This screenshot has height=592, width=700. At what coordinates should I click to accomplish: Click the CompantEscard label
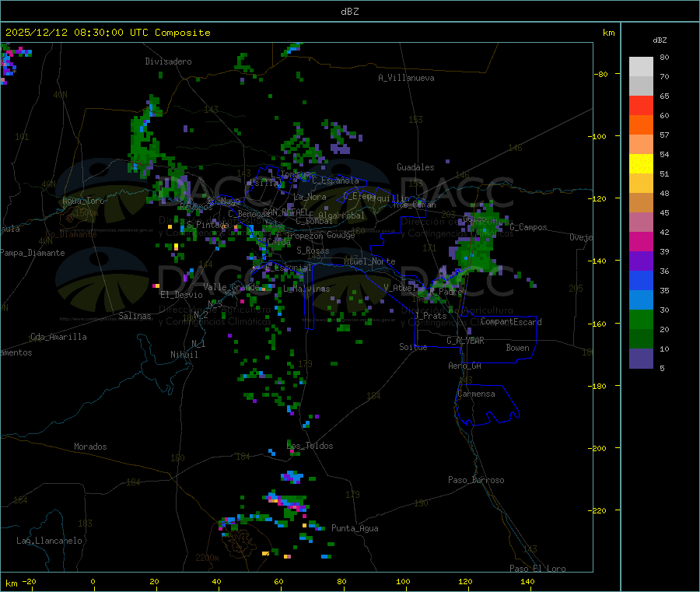click(511, 322)
